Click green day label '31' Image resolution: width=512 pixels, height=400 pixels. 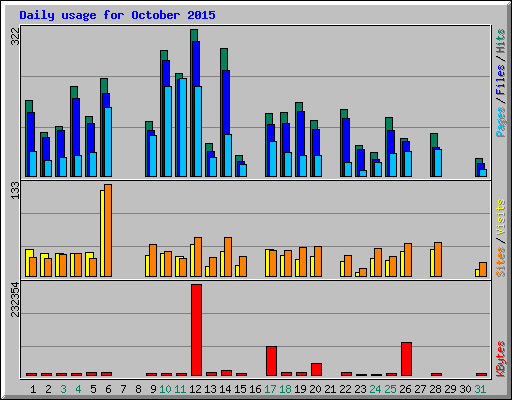(x=480, y=389)
